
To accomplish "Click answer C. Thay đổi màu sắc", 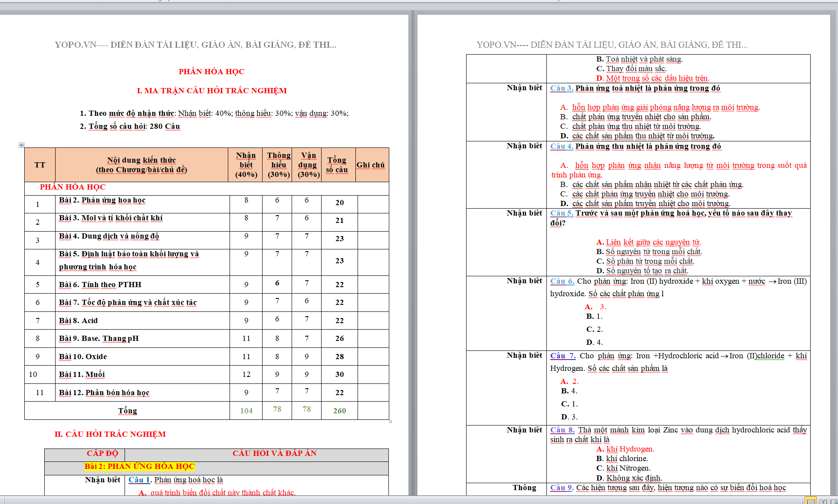I will (x=631, y=69).
